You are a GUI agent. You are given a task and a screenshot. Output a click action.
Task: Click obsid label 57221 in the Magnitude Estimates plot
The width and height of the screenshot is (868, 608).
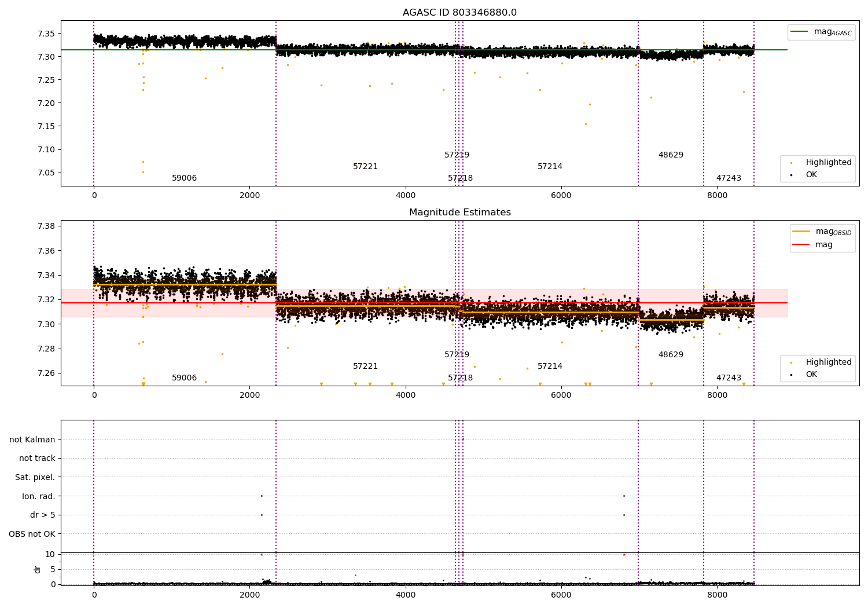coord(365,367)
